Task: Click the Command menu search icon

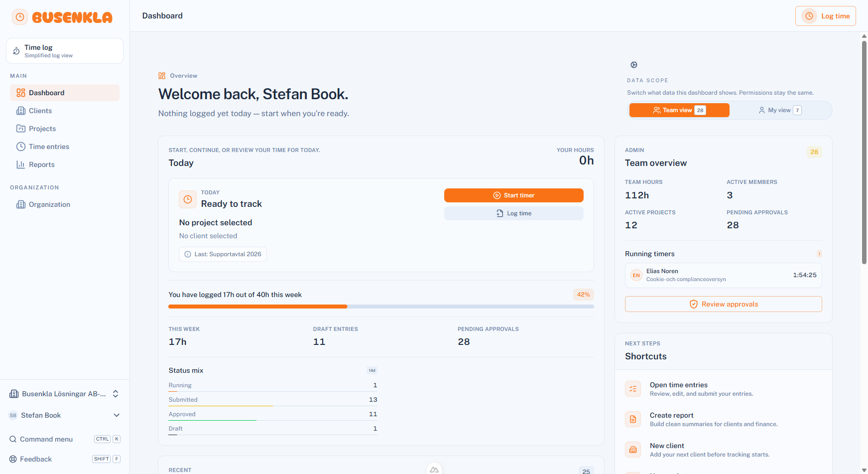Action: [x=13, y=439]
